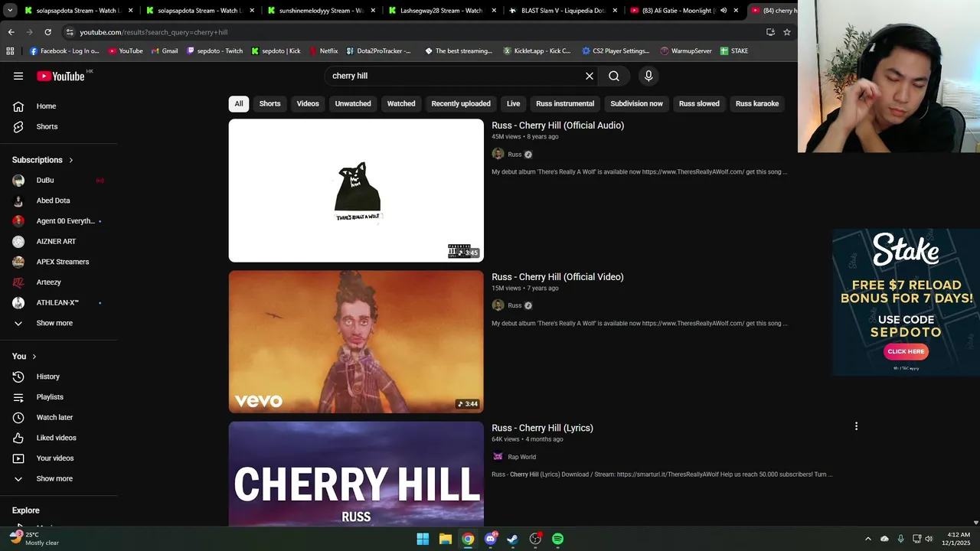Open Netflix bookmark

[x=323, y=51]
